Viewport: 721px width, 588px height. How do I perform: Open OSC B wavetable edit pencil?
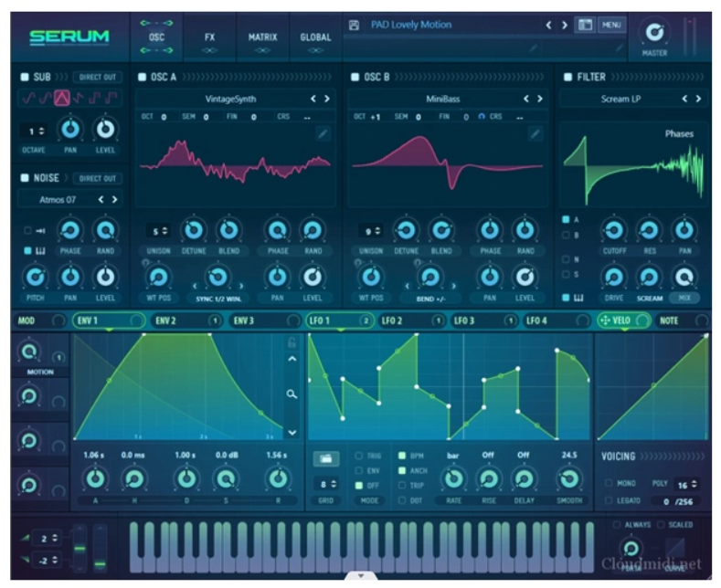[535, 133]
